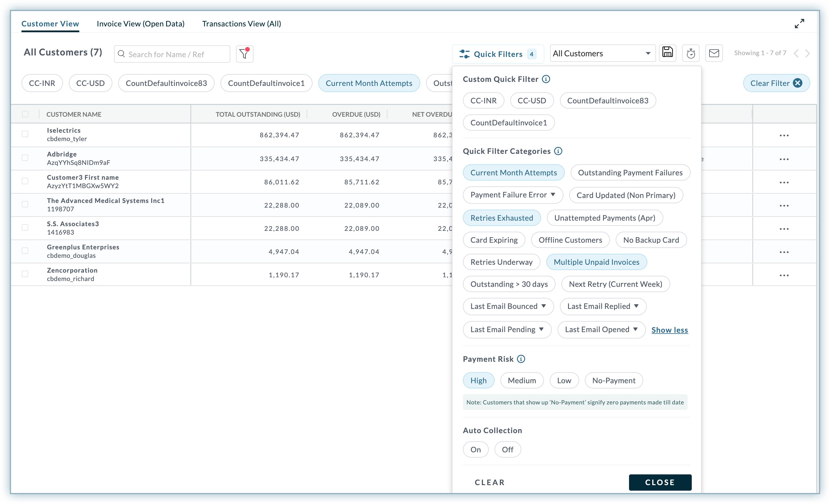Screen dimensions: 830x504
Task: Click the Quick Filters sliders icon
Action: [x=465, y=54]
